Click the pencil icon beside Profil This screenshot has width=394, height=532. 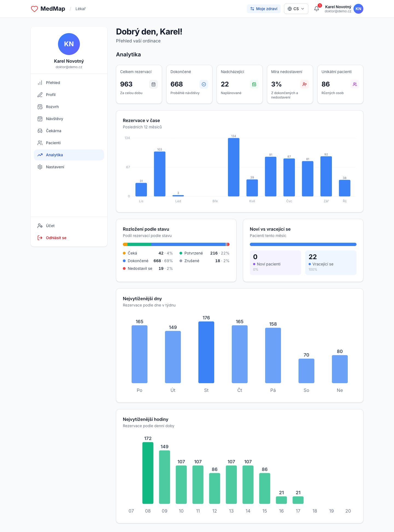click(40, 95)
